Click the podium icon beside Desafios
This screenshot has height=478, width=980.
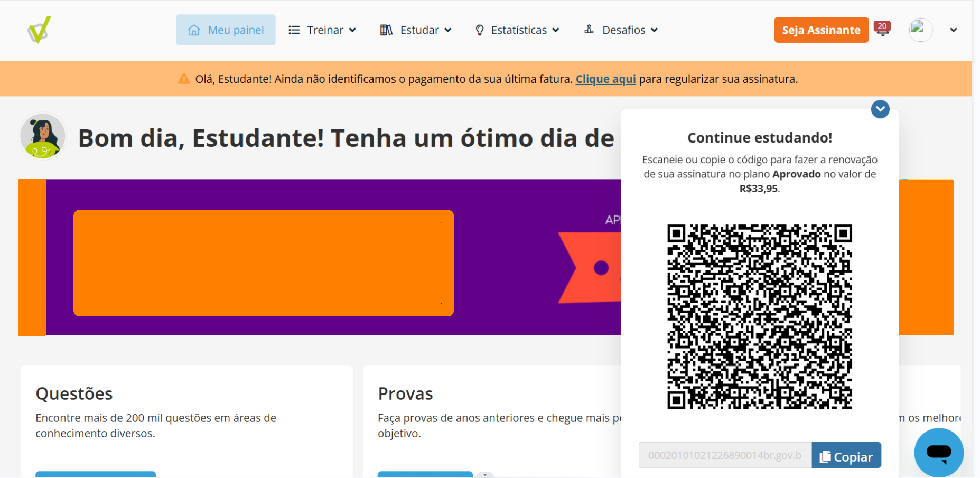(589, 29)
